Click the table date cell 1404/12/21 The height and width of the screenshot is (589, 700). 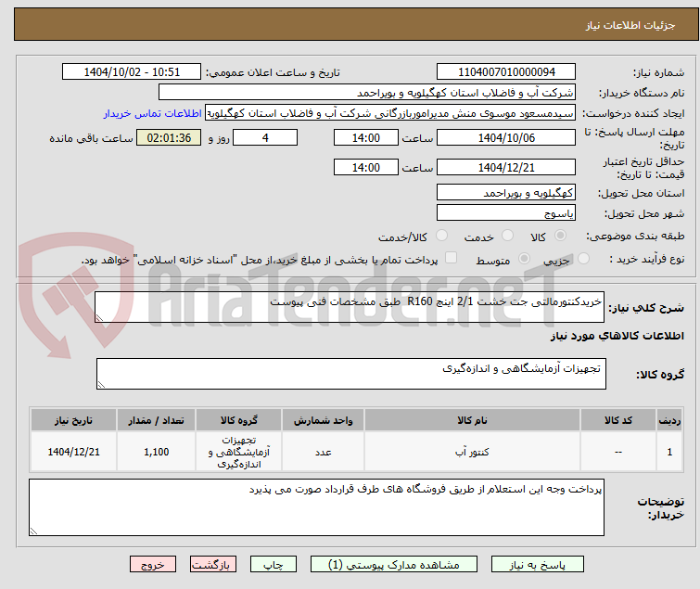[73, 452]
